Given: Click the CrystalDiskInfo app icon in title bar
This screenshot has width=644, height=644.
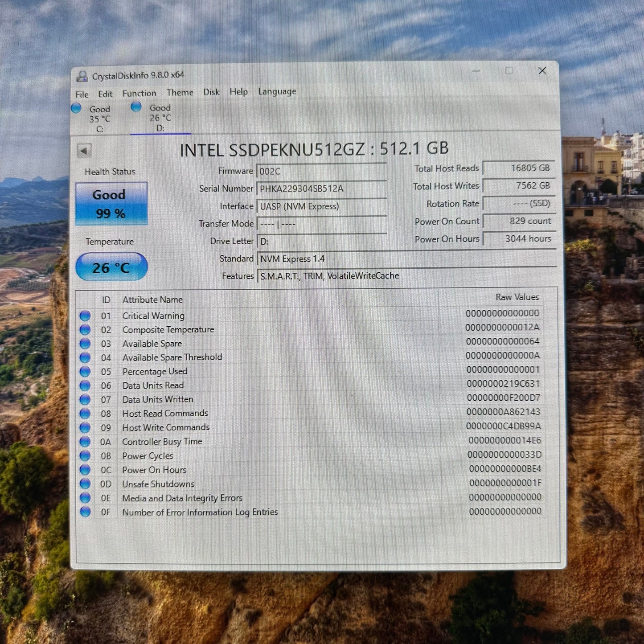Looking at the screenshot, I should [x=82, y=77].
